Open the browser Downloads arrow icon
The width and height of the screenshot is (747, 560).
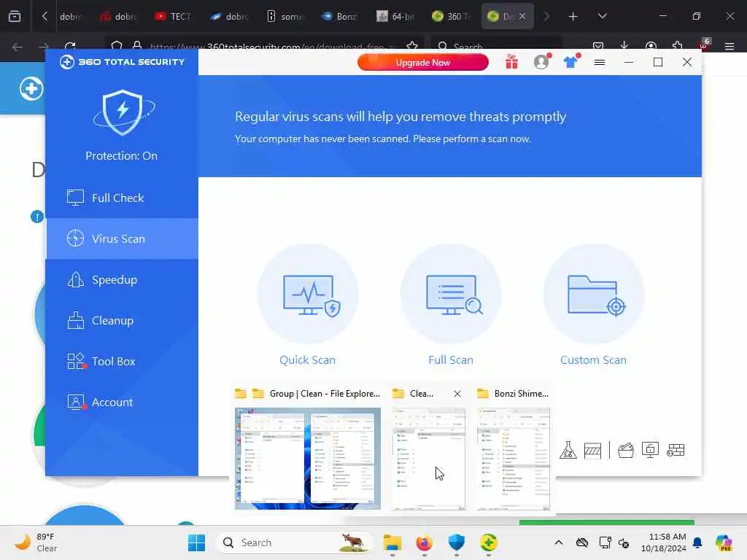[x=624, y=46]
